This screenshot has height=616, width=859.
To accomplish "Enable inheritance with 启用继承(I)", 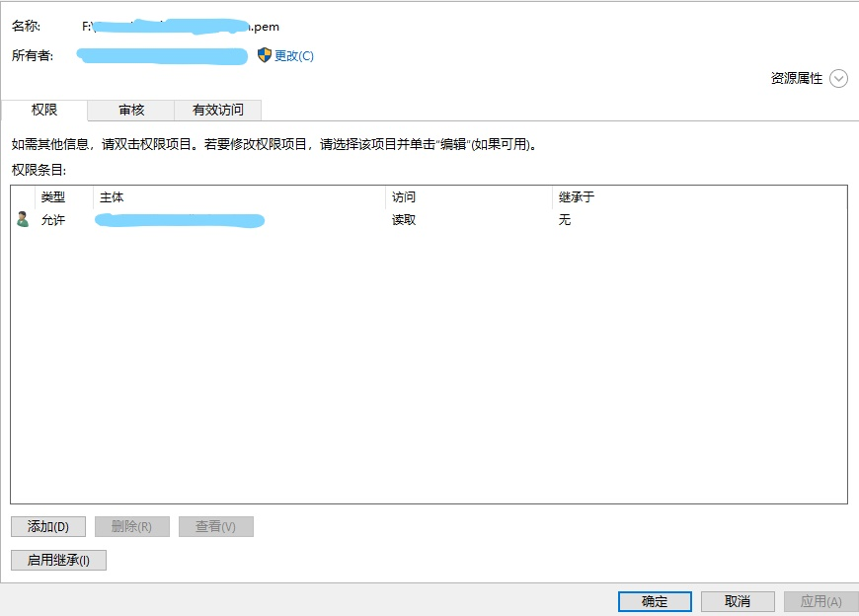I will point(58,560).
